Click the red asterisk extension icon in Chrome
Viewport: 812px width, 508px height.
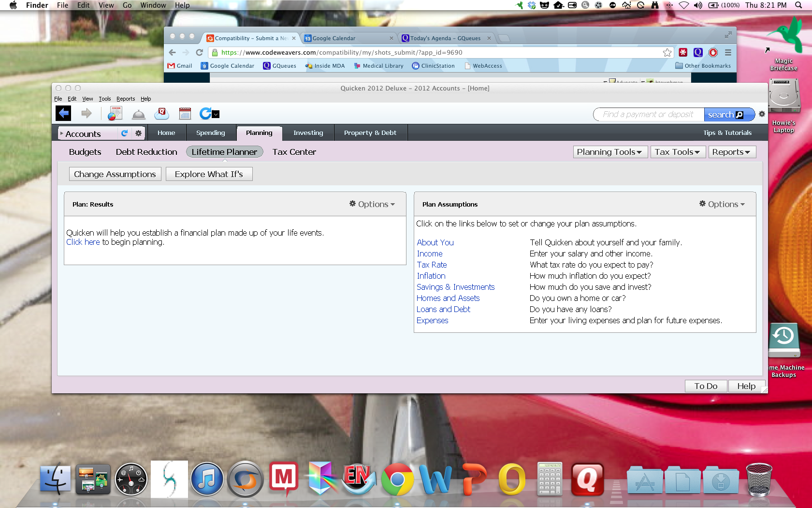coord(683,52)
